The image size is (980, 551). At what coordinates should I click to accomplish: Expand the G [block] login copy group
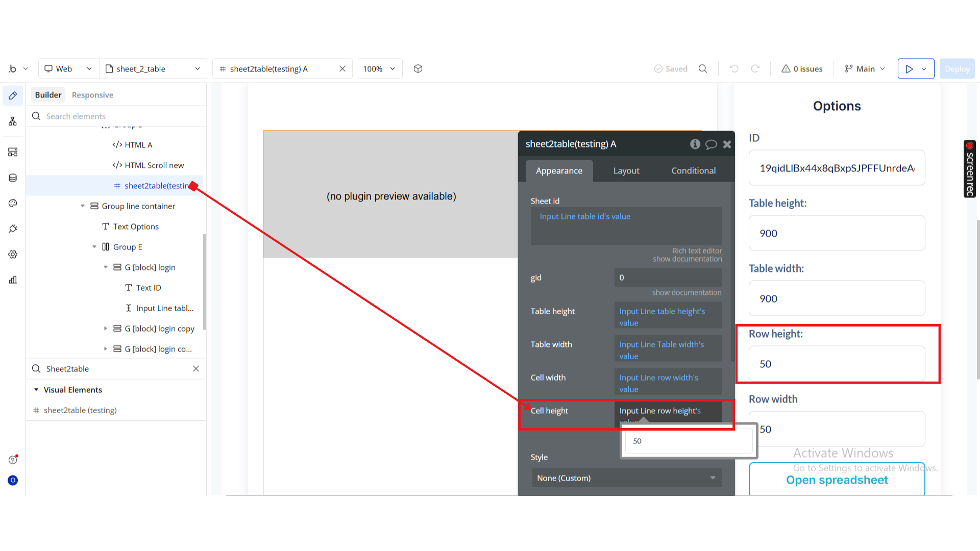coord(106,329)
